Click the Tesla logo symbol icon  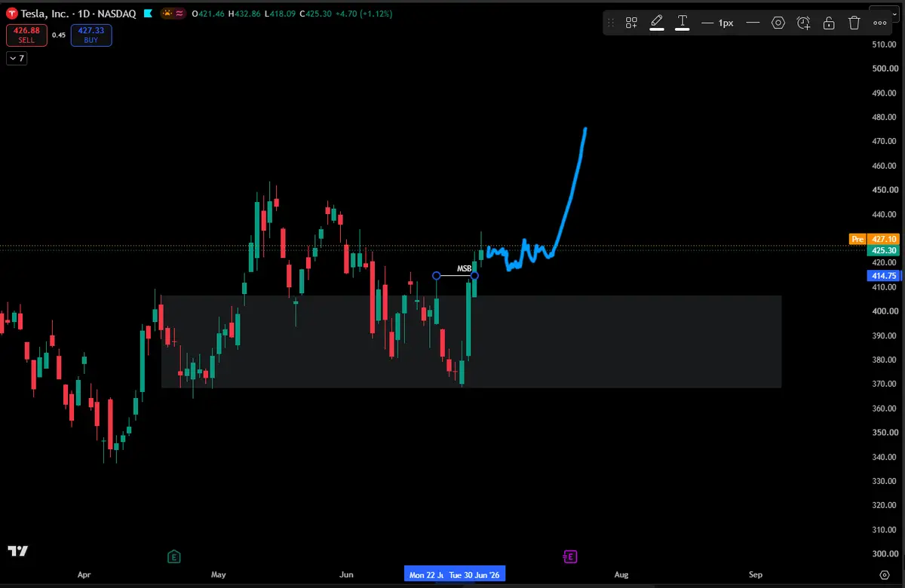[x=12, y=14]
